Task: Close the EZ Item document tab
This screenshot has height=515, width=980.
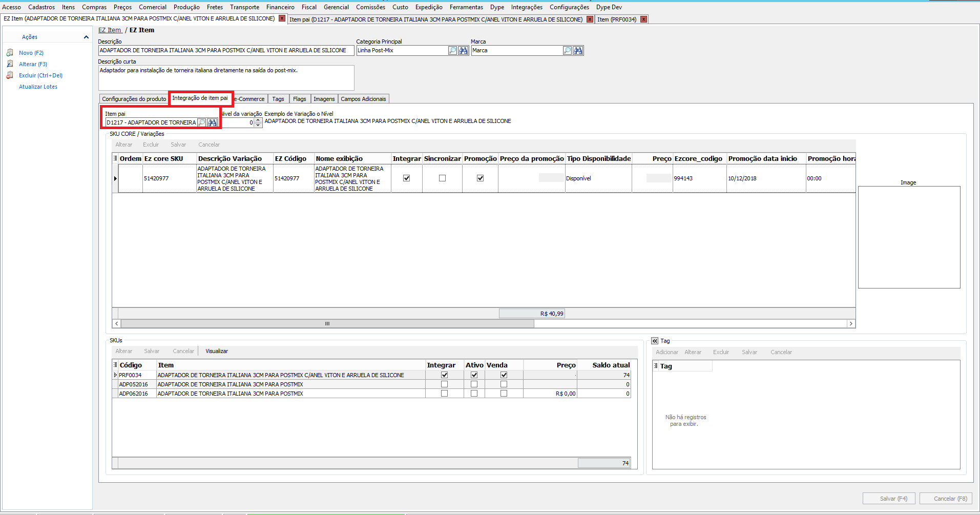Action: tap(282, 18)
